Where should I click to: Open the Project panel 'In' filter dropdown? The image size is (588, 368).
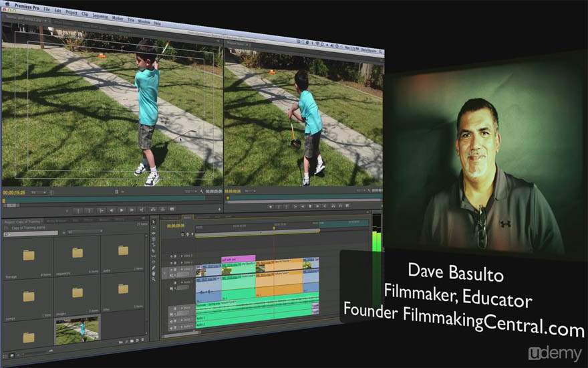(85, 232)
